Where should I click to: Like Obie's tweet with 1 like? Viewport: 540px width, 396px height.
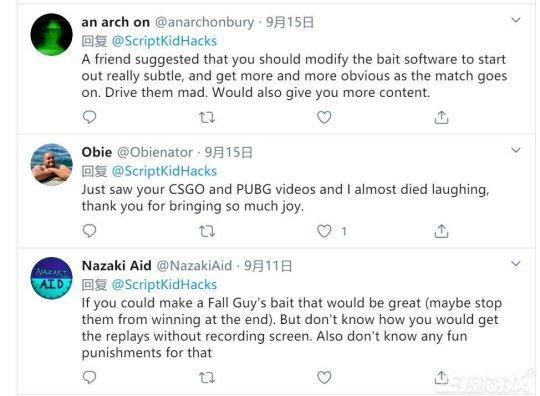tap(324, 231)
